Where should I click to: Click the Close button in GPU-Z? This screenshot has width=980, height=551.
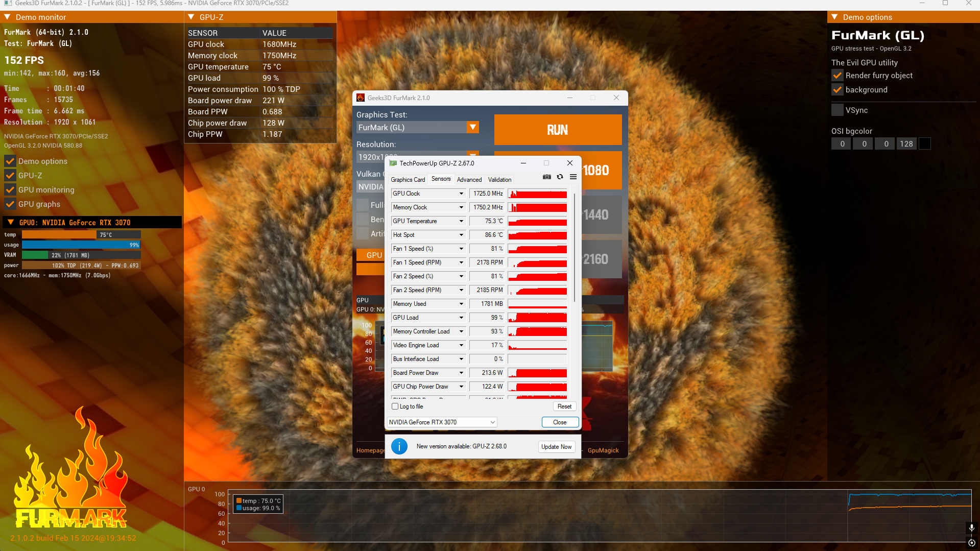pyautogui.click(x=560, y=422)
